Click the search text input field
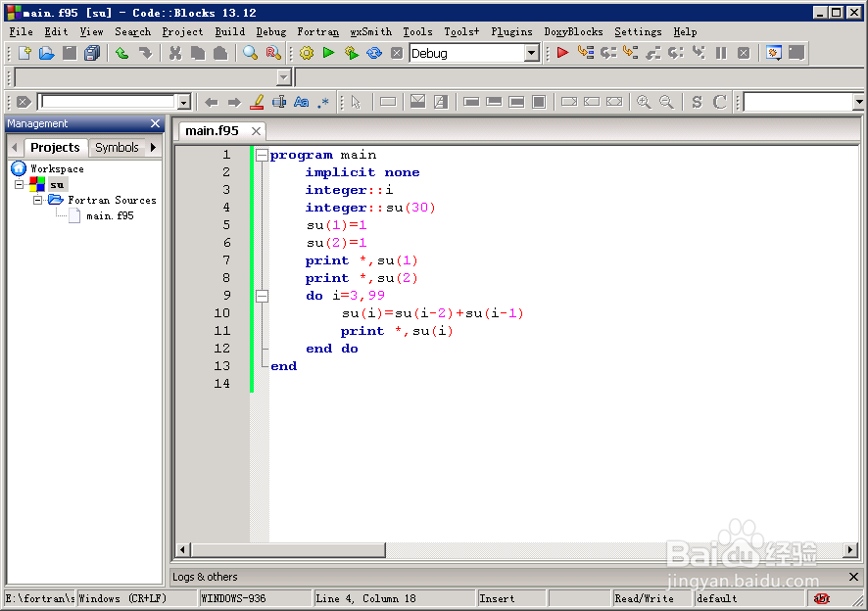 coord(109,102)
